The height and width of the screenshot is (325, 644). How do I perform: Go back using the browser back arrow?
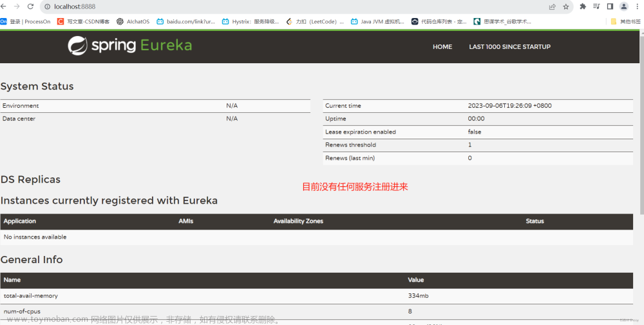tap(3, 6)
